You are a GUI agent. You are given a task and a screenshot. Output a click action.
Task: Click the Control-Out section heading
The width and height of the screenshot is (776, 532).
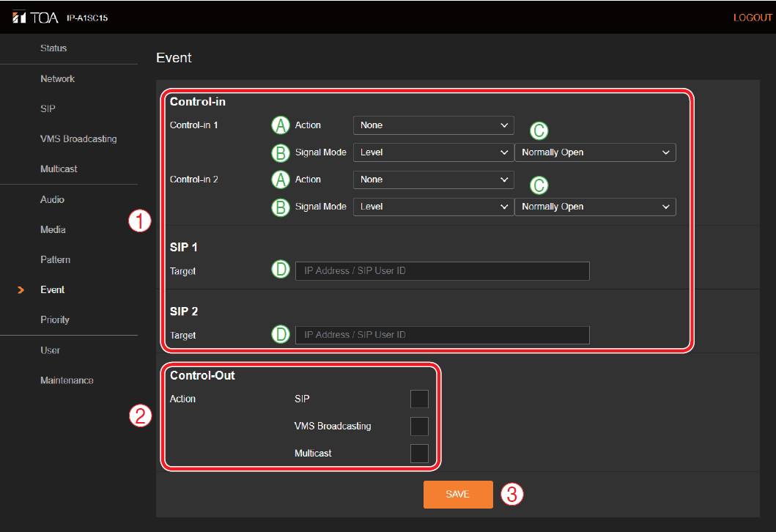202,376
